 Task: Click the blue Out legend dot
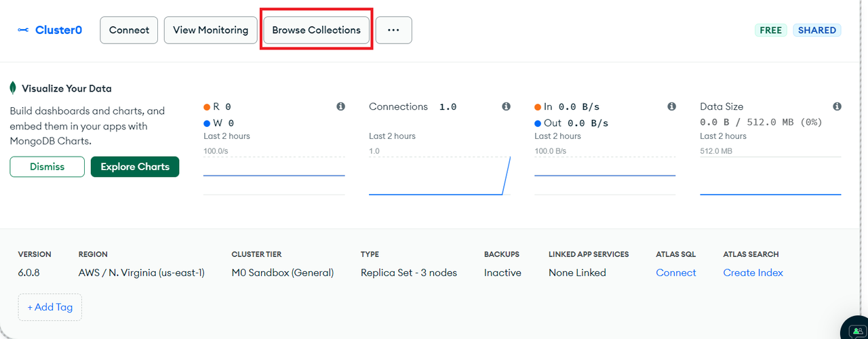(538, 123)
